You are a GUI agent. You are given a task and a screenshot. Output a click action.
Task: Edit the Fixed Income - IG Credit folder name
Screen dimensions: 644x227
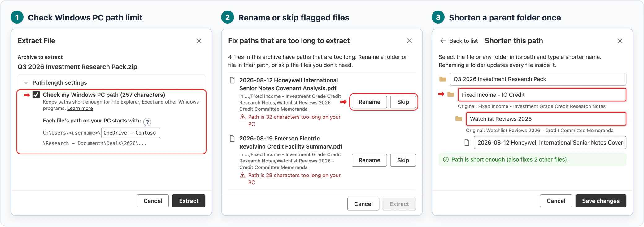pos(542,95)
